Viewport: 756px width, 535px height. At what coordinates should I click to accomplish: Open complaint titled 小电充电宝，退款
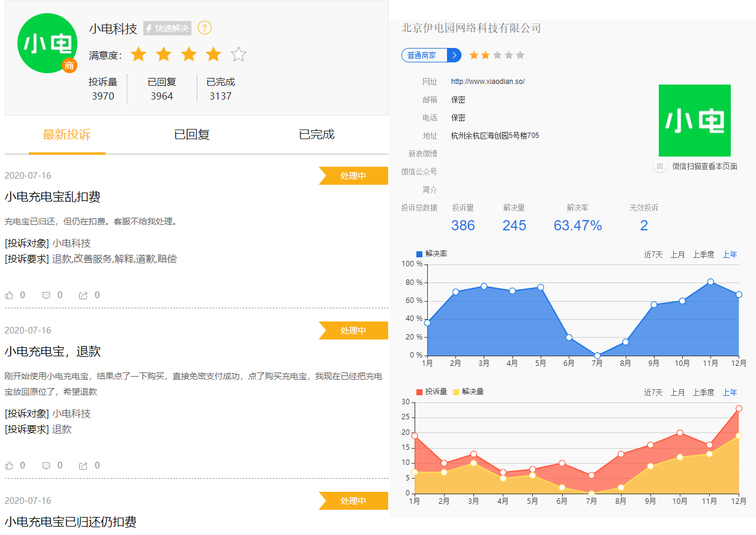click(x=53, y=351)
